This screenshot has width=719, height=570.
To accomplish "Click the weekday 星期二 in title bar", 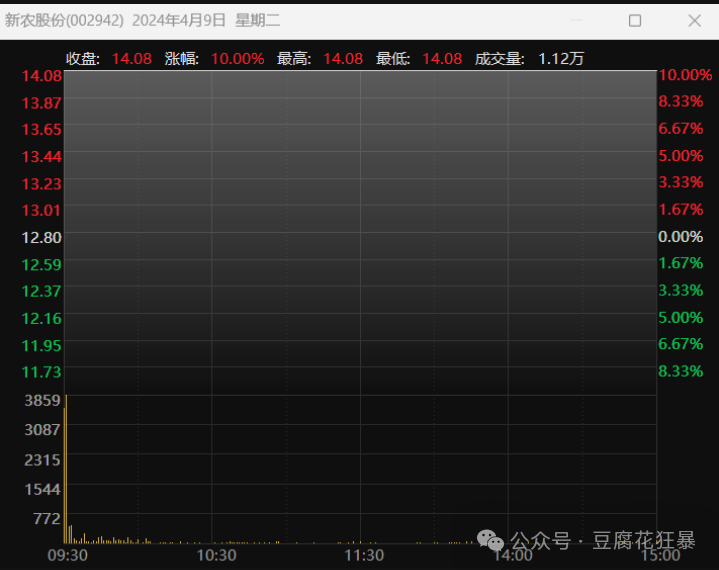I will pos(257,20).
